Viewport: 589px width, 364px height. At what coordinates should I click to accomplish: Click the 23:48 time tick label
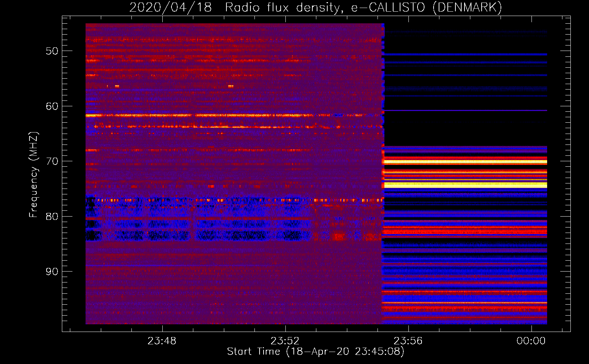pos(162,341)
